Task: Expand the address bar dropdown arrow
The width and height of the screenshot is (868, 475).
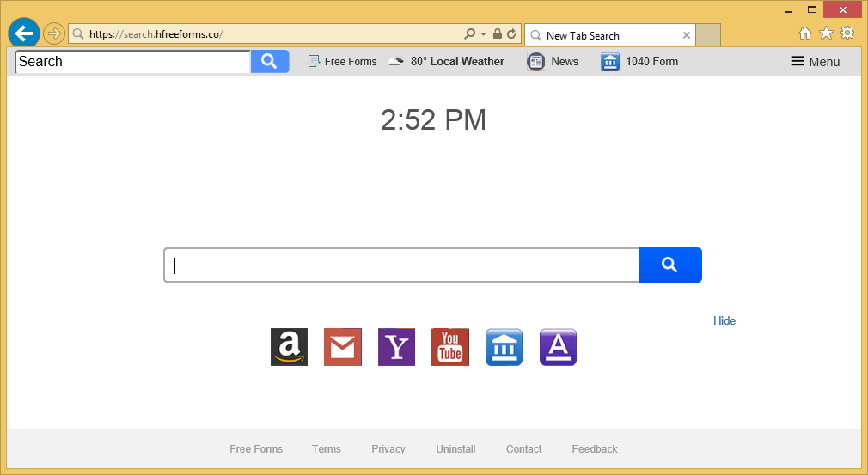Action: 483,34
